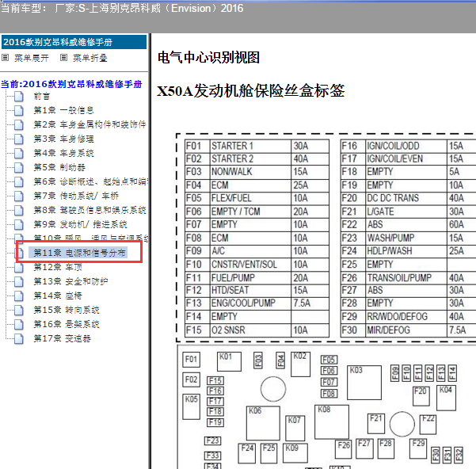Screen dimensions: 476x469
Task: Click the page icon next to 第14章
Action: click(x=19, y=296)
